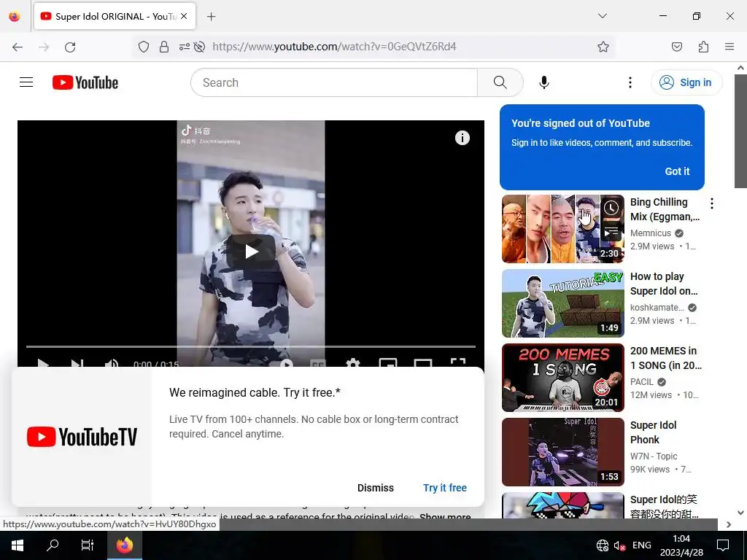Toggle subtitles CC button
Screen dimensions: 747x560
click(x=318, y=363)
